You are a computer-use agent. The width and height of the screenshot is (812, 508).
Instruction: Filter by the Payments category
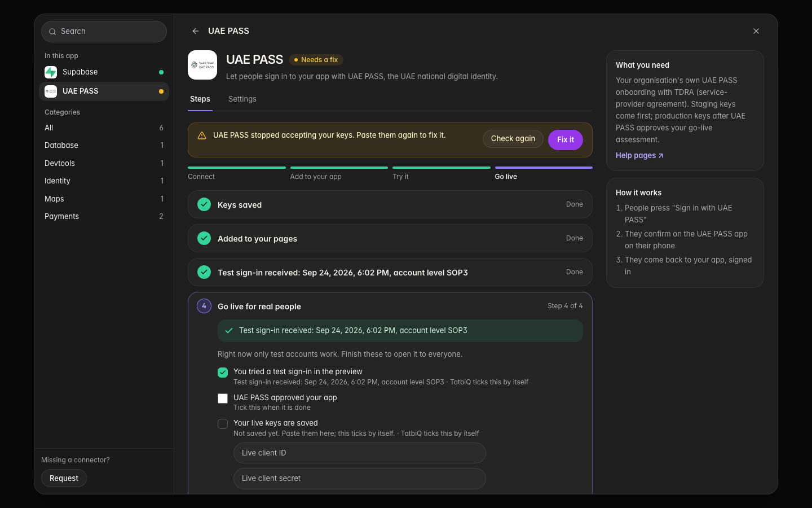point(104,217)
